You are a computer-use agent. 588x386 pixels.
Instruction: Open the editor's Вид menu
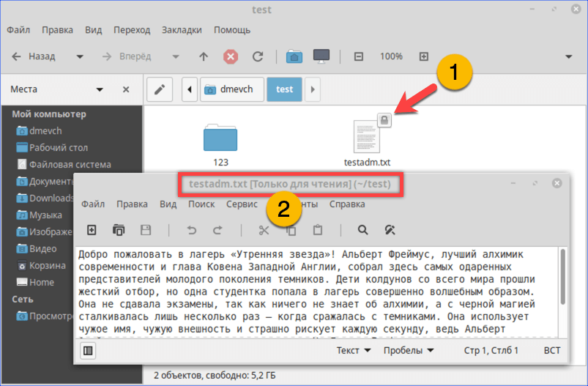coord(168,204)
